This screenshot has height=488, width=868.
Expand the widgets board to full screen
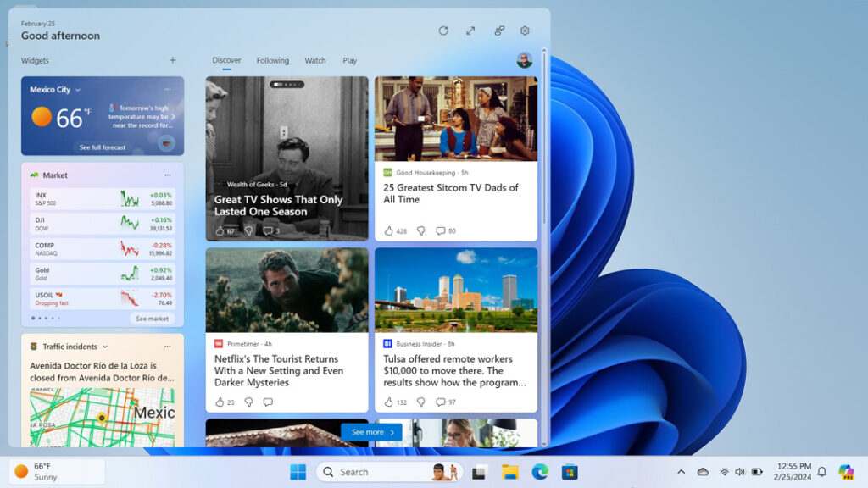pos(470,30)
